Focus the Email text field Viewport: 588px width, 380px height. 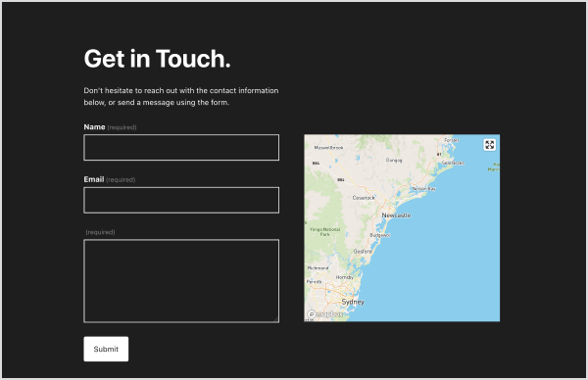[x=181, y=200]
